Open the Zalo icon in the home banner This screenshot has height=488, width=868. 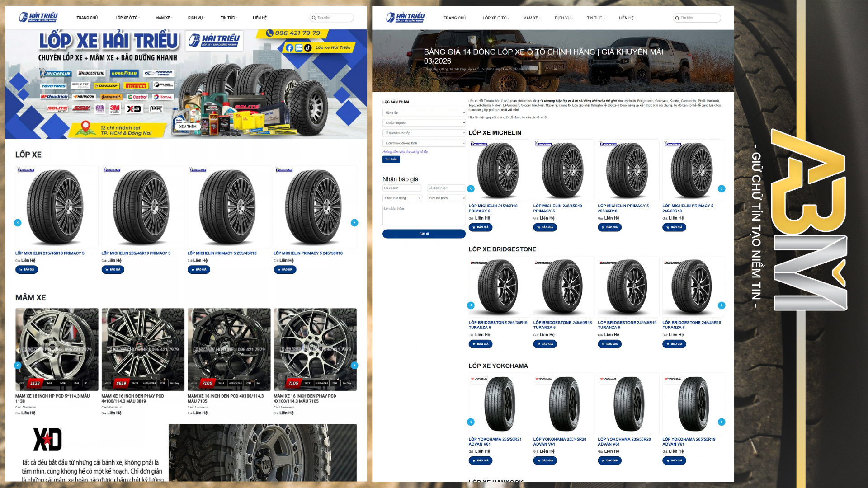[299, 47]
